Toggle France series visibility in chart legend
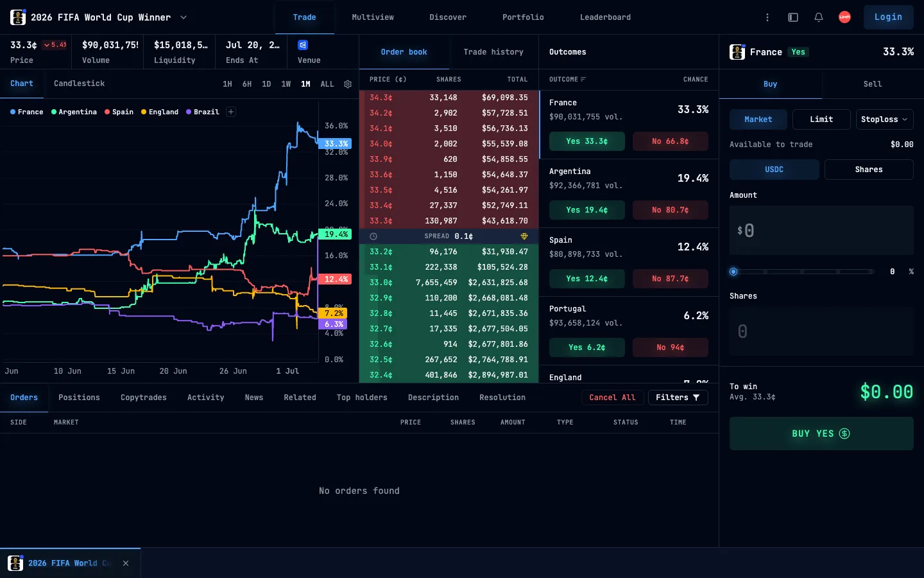The image size is (924, 578). click(27, 112)
